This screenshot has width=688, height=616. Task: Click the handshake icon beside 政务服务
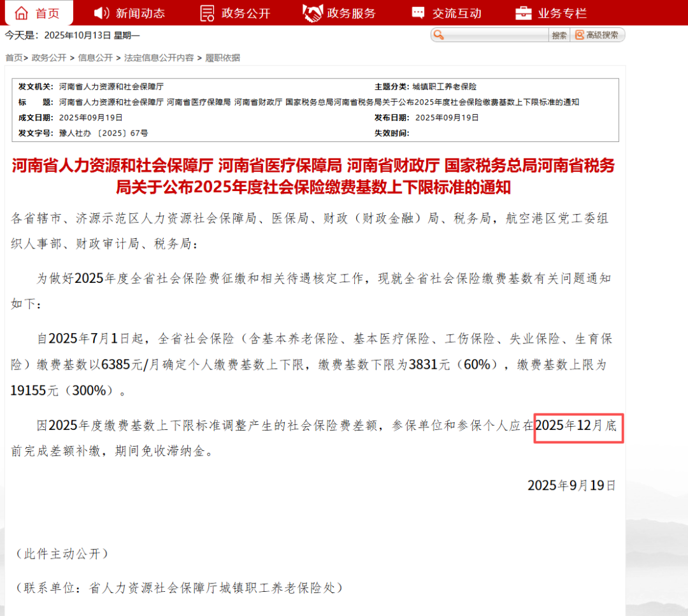tap(313, 13)
